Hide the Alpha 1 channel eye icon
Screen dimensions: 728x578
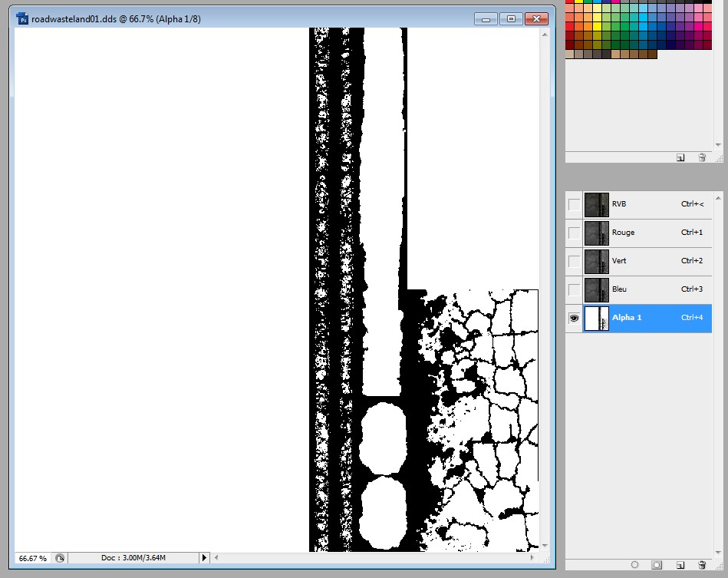tap(575, 318)
